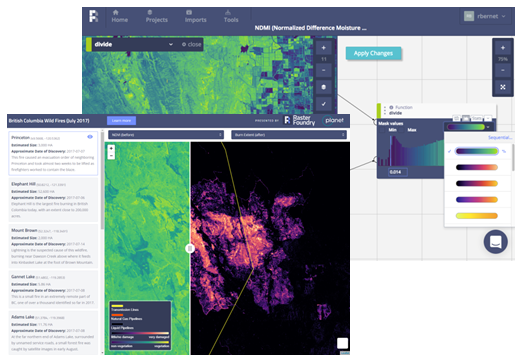Image resolution: width=521 pixels, height=362 pixels.
Task: Zoom out on the NDMI map preview
Action: [323, 70]
